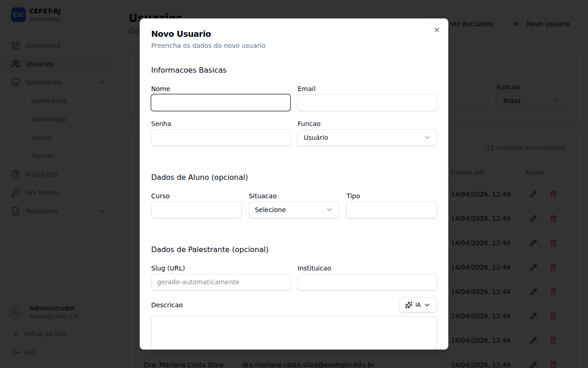Click trash icon in seventh row
588x368 pixels.
click(x=554, y=340)
